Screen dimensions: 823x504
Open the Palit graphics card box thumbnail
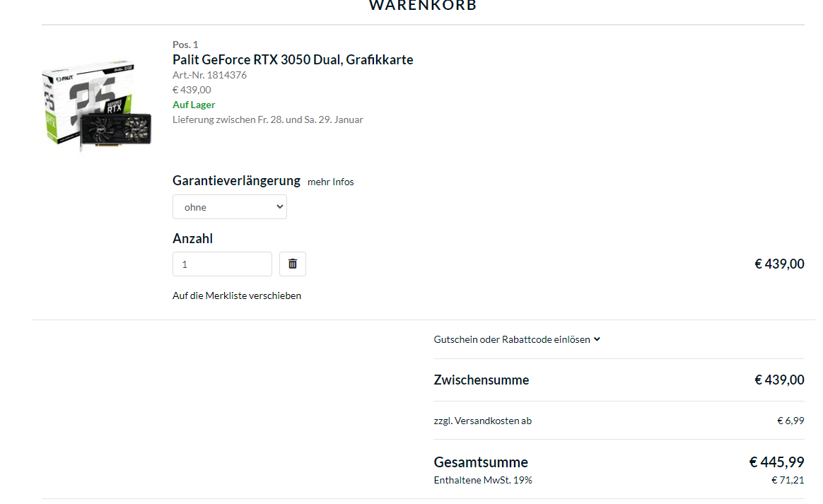tap(97, 105)
